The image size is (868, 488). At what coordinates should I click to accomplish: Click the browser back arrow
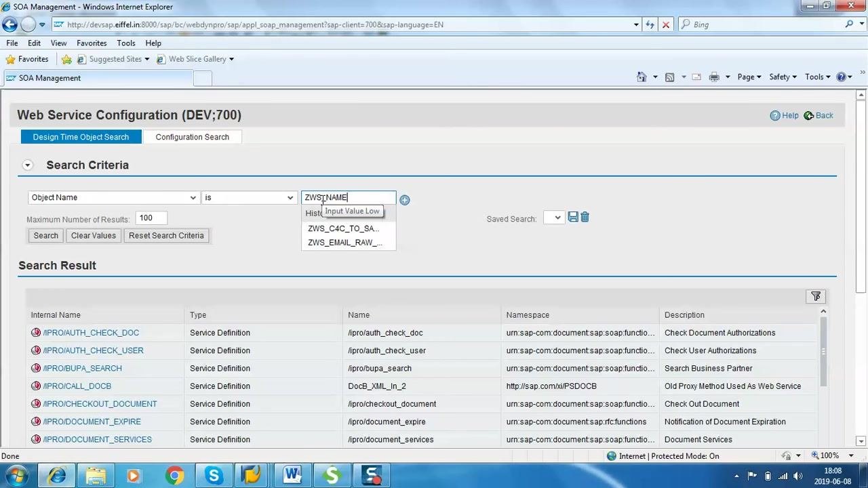pos(9,24)
